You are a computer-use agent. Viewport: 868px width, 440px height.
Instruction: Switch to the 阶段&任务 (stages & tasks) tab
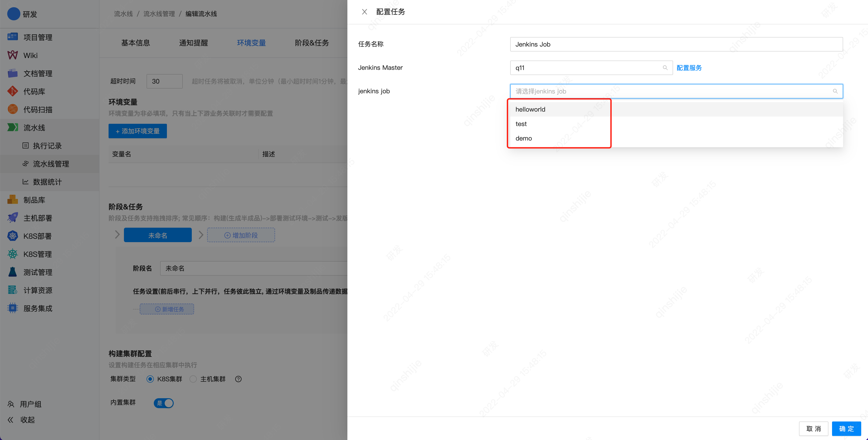pyautogui.click(x=312, y=43)
